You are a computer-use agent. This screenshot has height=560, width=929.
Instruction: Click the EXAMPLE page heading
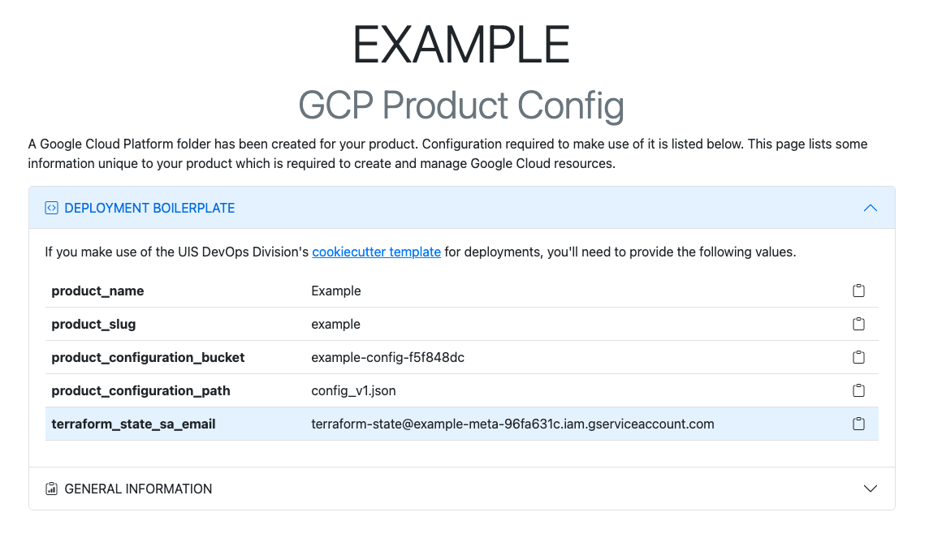pyautogui.click(x=461, y=45)
